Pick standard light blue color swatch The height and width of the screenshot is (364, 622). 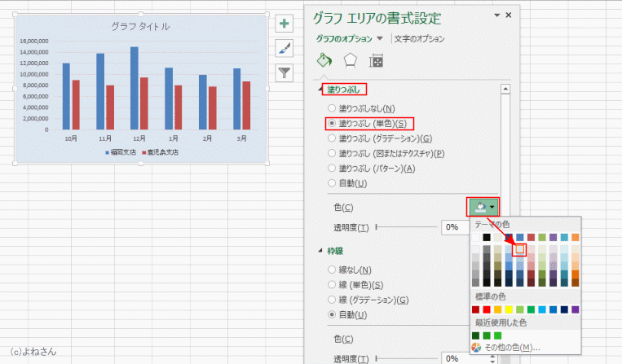click(542, 309)
